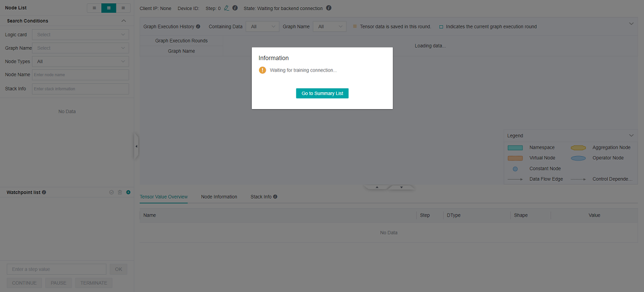Viewport: 644px width, 292px height.
Task: Click the Node Name input field
Action: [80, 75]
